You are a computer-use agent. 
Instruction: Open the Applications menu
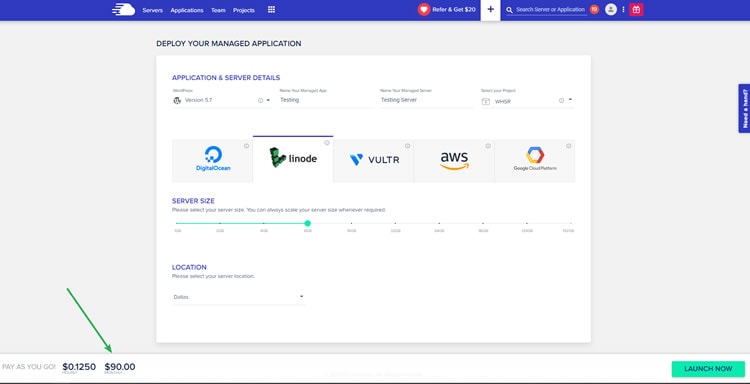point(187,10)
